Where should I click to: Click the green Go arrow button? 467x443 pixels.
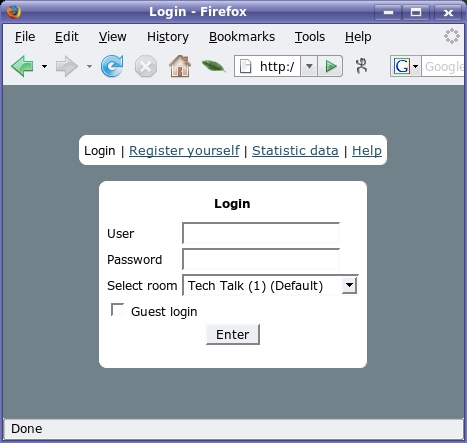point(330,66)
